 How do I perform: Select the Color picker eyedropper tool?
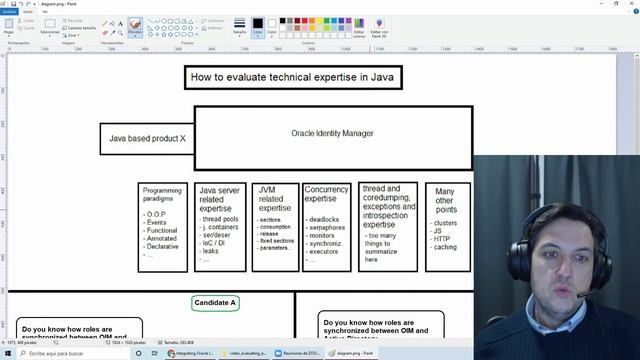pyautogui.click(x=113, y=33)
